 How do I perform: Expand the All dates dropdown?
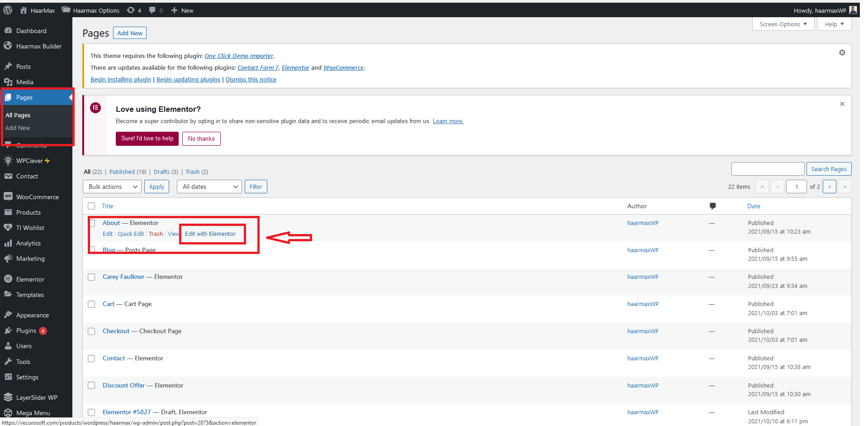(209, 187)
